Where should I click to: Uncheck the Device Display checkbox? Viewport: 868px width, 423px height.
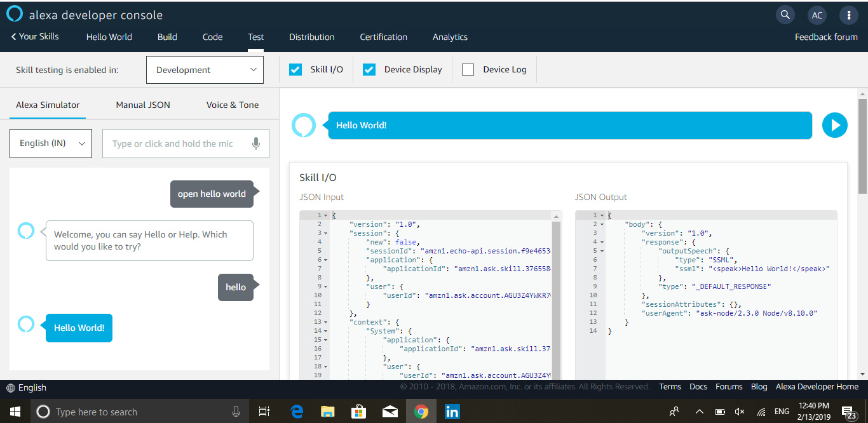[x=369, y=70]
